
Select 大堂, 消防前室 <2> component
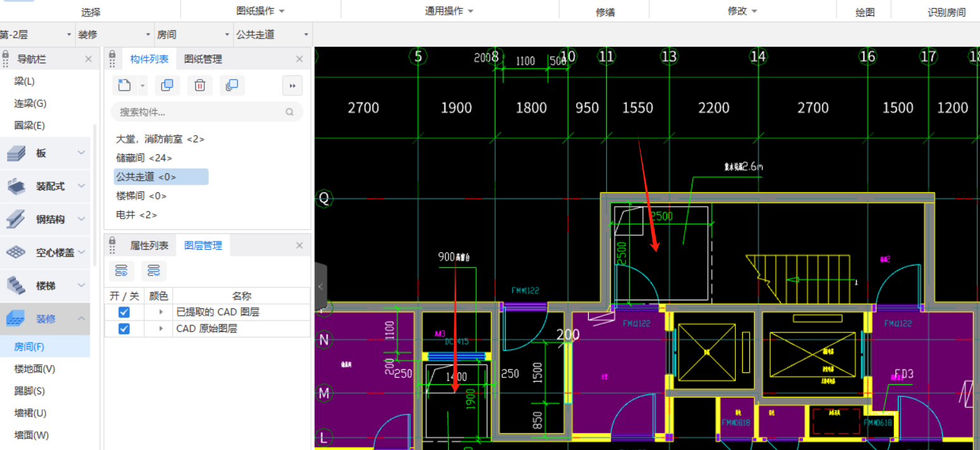[x=160, y=139]
